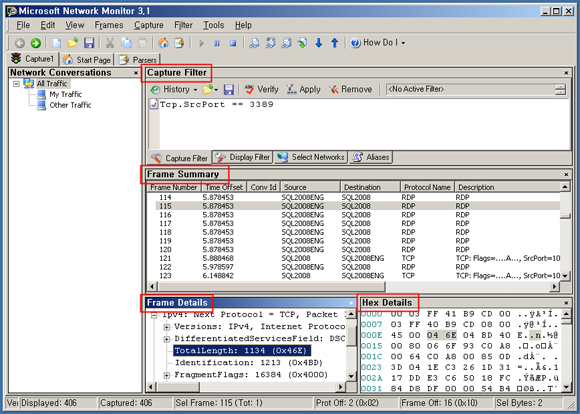This screenshot has height=414, width=580.
Task: Open a capture file with folder icon
Action: [72, 43]
